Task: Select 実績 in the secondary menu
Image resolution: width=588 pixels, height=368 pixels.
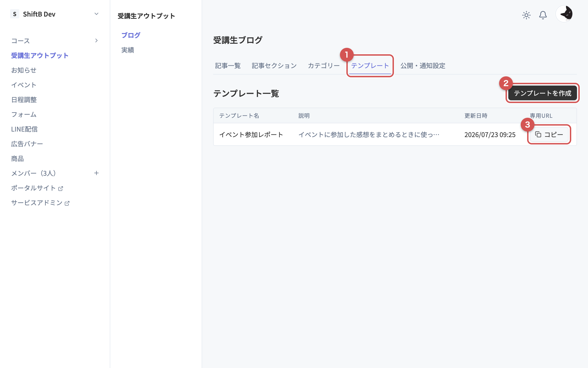Action: 127,50
